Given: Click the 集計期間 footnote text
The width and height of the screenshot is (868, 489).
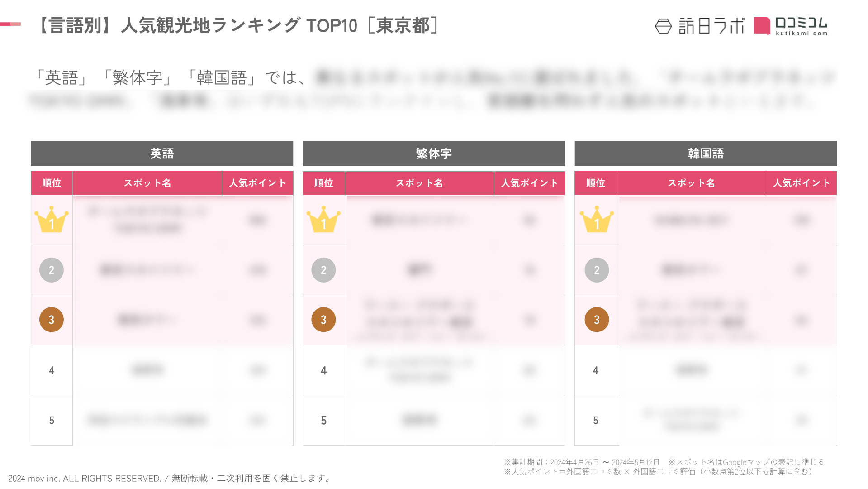Looking at the screenshot, I should 582,462.
